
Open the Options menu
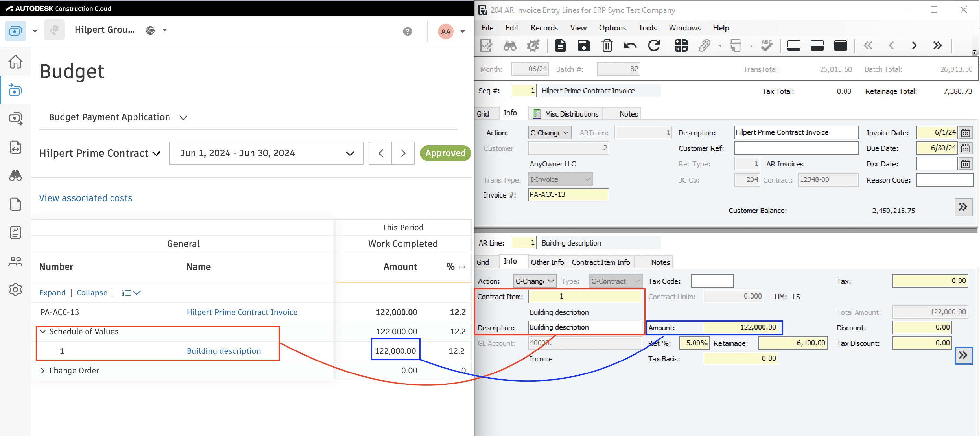612,28
